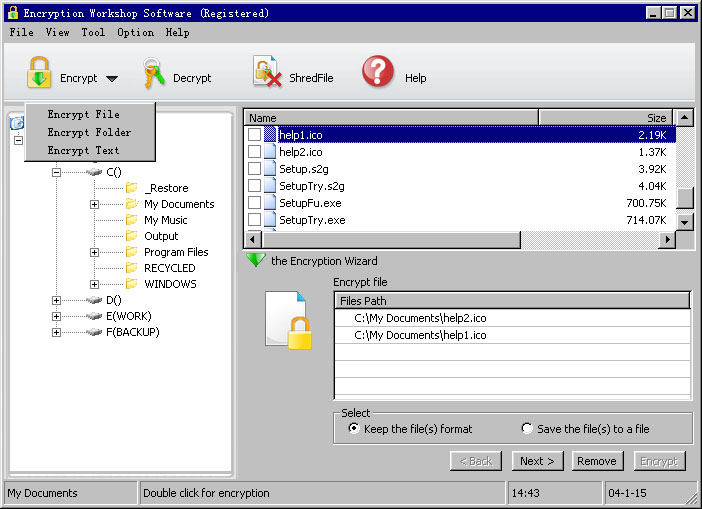This screenshot has width=702, height=509.
Task: Expand the D() drive node
Action: click(56, 300)
